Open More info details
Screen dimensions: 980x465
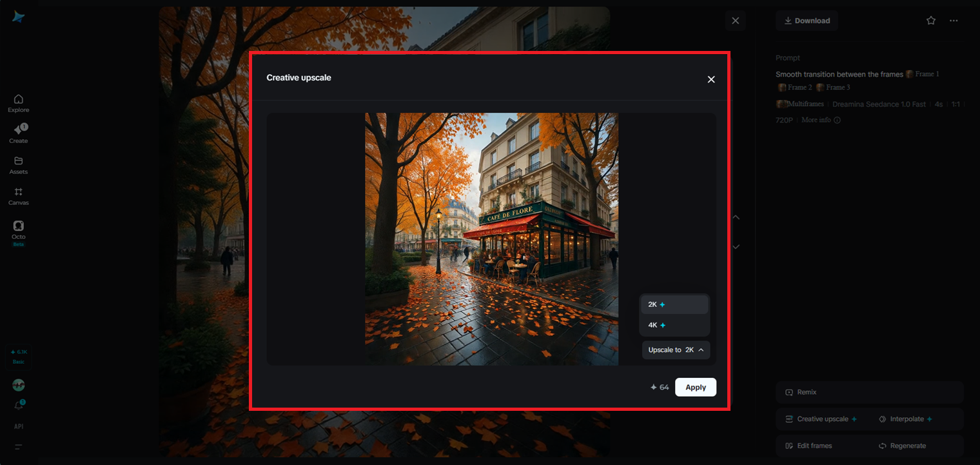coord(821,120)
